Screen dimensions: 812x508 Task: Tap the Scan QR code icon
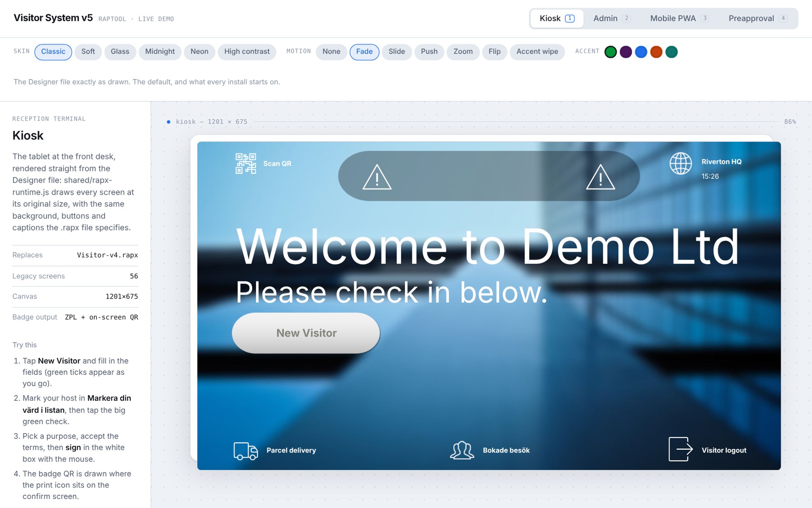pyautogui.click(x=245, y=163)
